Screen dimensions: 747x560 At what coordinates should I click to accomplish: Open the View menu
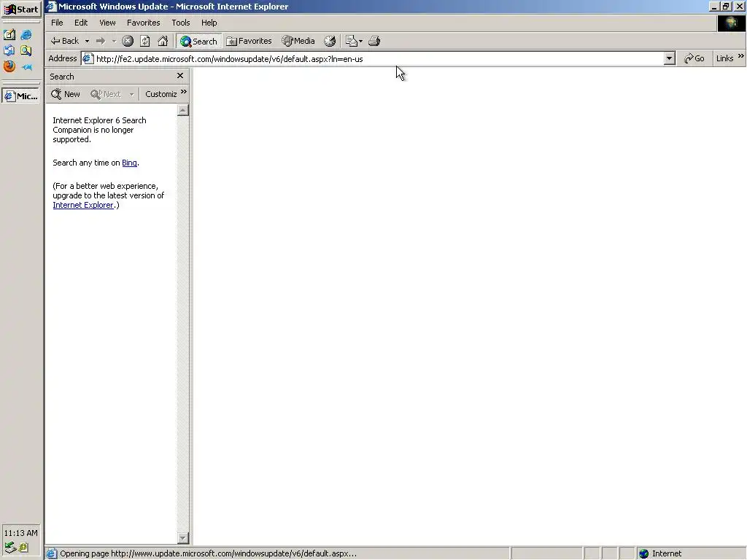(x=107, y=23)
